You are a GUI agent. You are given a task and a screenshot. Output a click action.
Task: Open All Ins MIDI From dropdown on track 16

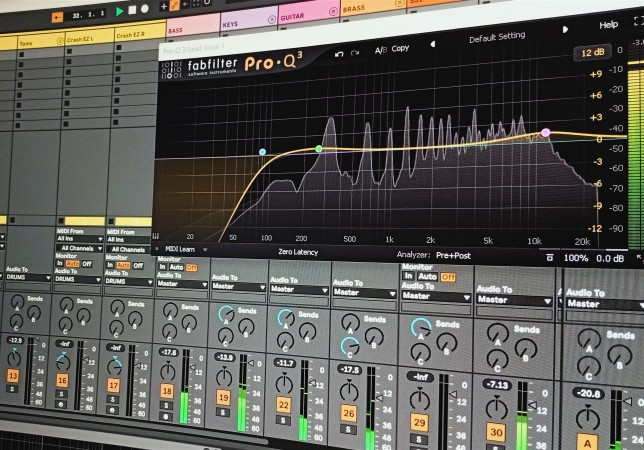click(x=80, y=239)
